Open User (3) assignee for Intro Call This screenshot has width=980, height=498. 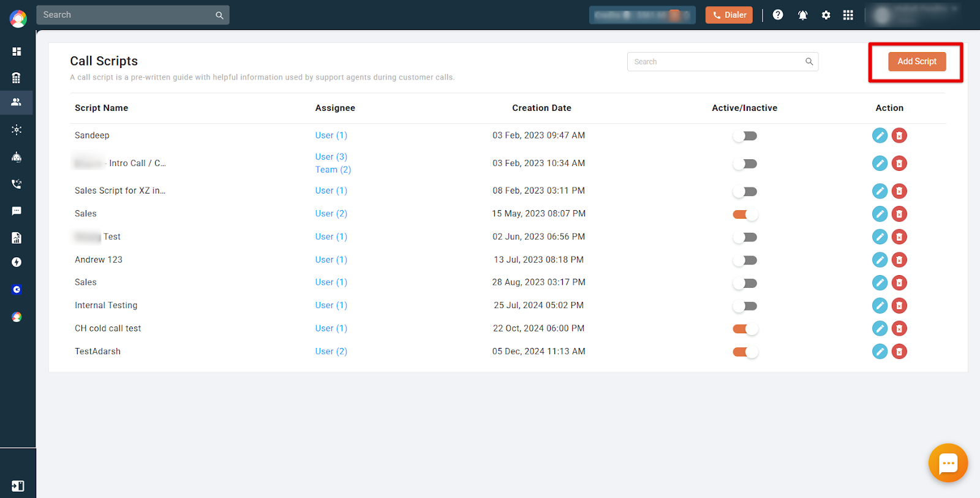[x=331, y=157]
